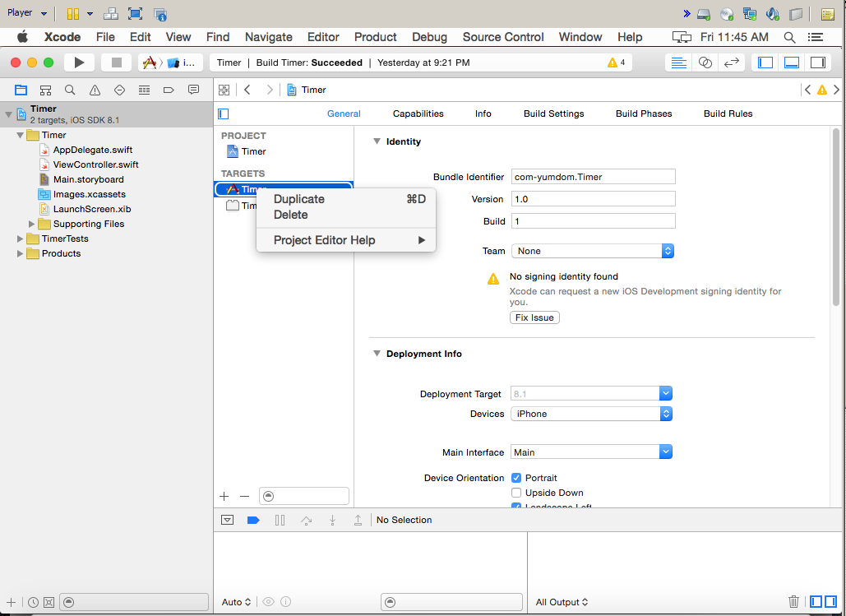846x616 pixels.
Task: Filter by source-controlled files icon
Action: coord(49,602)
